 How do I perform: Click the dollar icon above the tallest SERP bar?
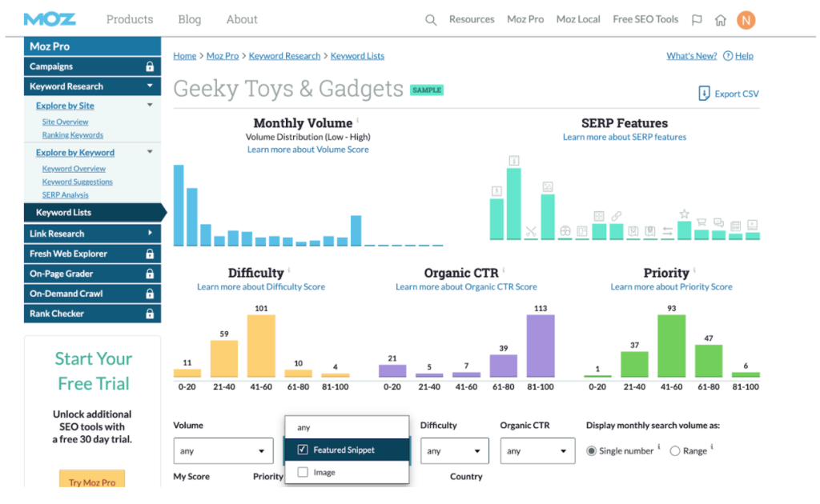[514, 160]
